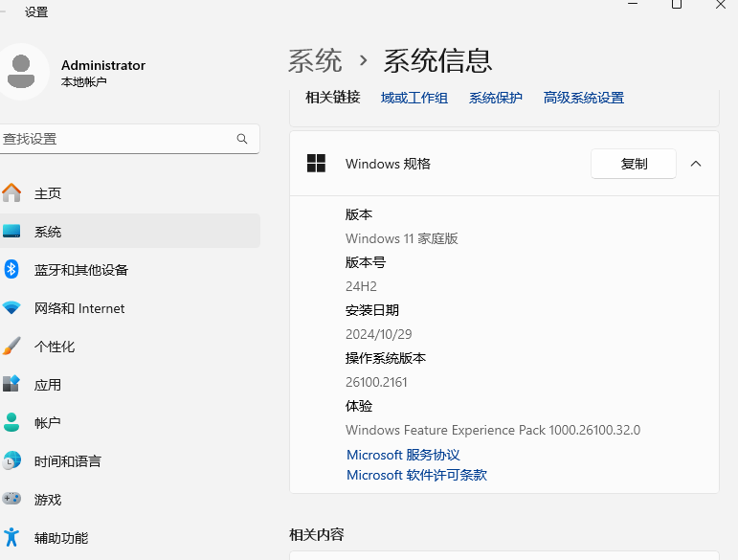This screenshot has height=560, width=738.
Task: Click the Time and language globe icon
Action: coord(11,460)
